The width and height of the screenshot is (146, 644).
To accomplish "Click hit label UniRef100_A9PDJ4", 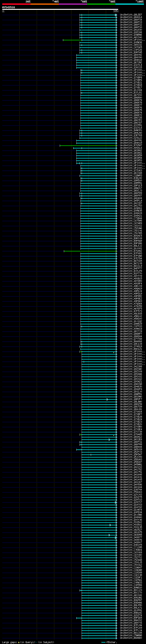I will tap(131, 291).
